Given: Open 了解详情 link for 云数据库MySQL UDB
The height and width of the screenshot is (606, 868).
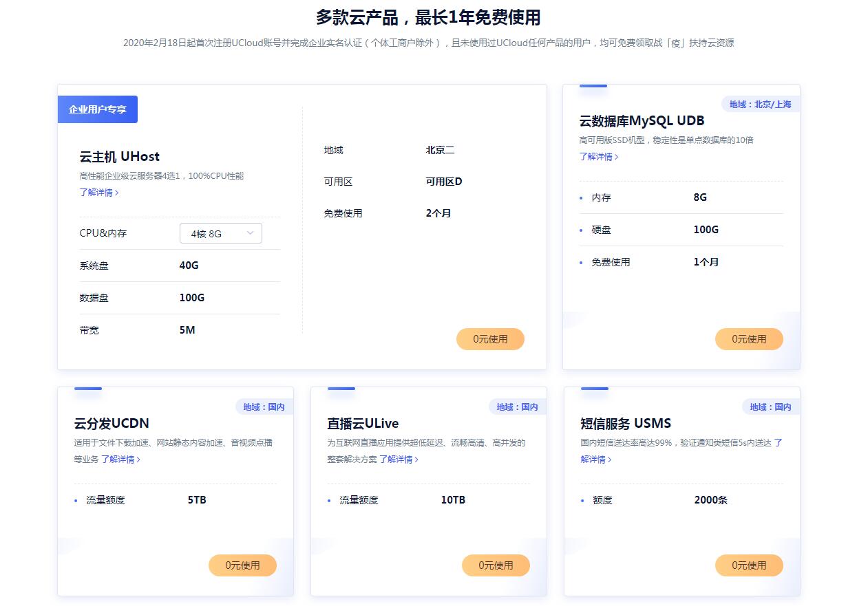Looking at the screenshot, I should pos(596,157).
